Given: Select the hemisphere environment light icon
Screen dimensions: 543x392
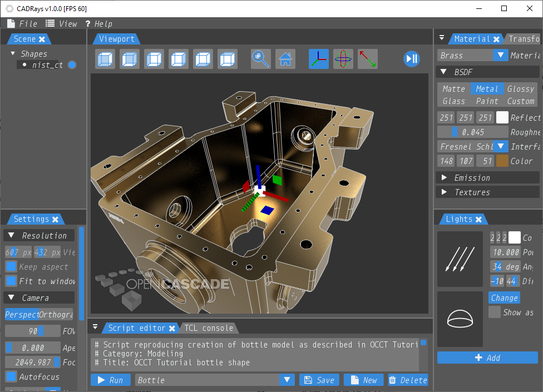Looking at the screenshot, I should pos(460,319).
